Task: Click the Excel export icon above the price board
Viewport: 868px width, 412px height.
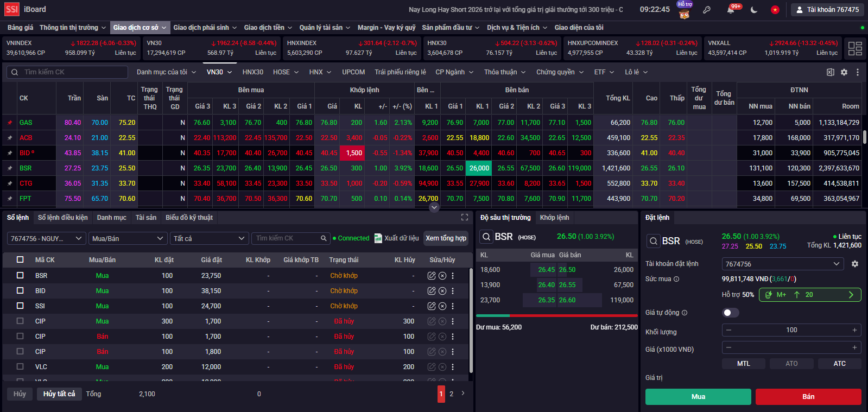Action: tap(830, 72)
